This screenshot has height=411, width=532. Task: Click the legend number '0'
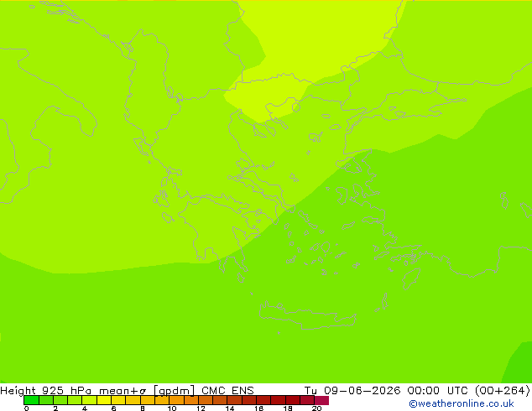[x=27, y=408]
